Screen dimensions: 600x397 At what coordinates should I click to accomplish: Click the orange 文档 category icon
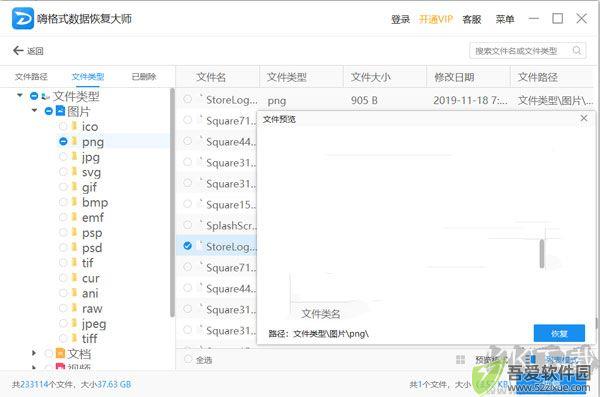click(60, 353)
